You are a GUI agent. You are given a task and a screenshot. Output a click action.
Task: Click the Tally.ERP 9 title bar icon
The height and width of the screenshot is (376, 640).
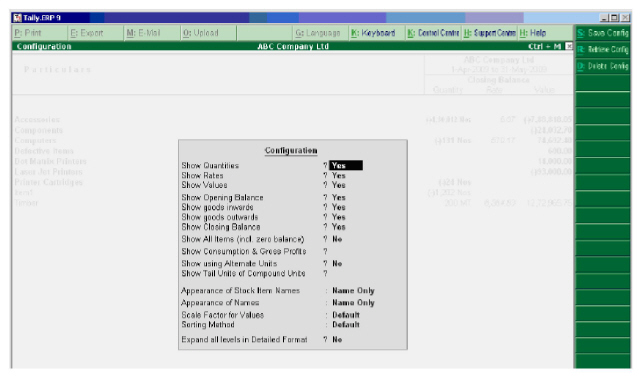18,18
